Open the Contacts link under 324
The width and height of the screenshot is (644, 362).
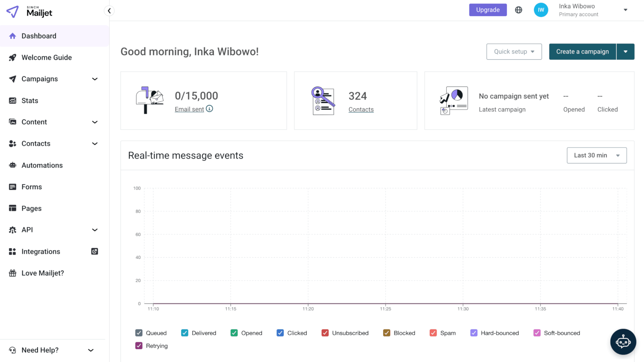coord(361,110)
